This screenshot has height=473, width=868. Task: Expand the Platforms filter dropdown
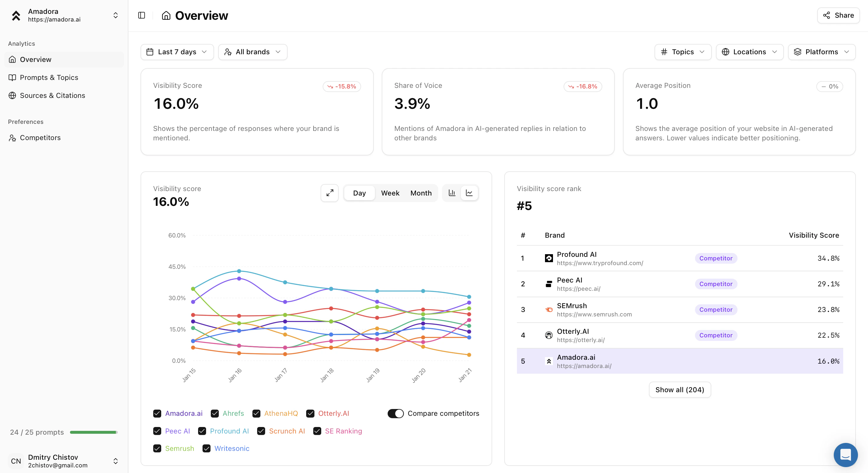[x=821, y=52]
